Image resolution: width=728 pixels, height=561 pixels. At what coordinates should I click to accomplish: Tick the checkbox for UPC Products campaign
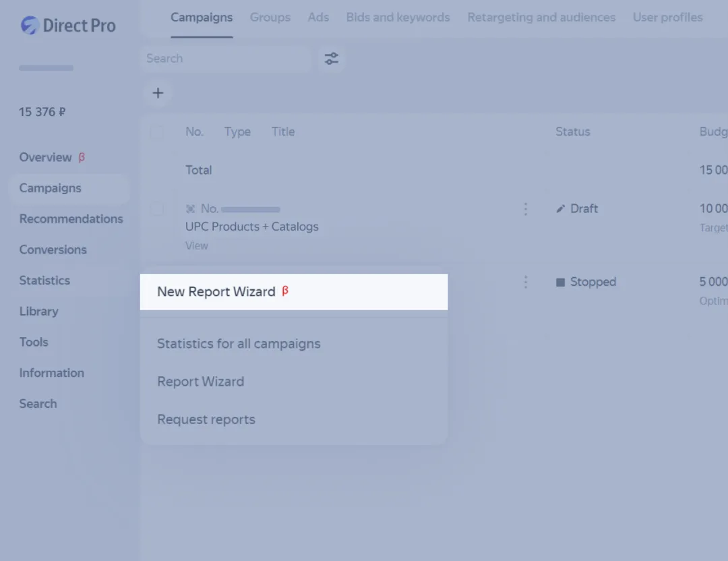[157, 209]
